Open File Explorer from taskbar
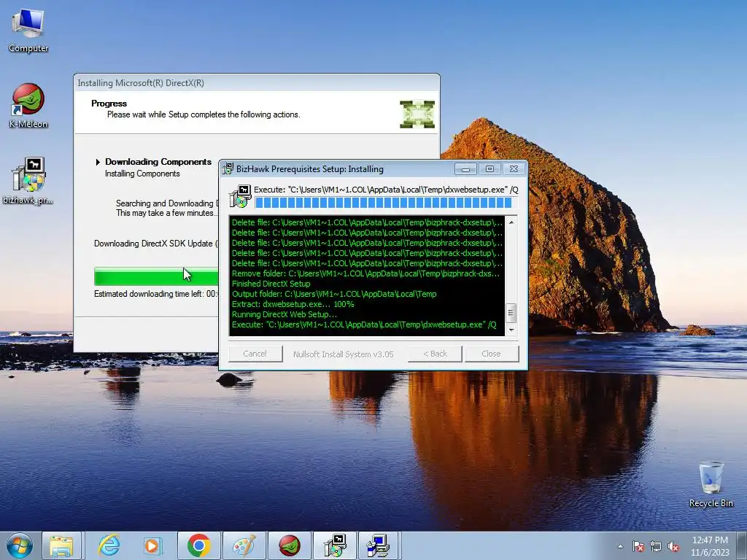The image size is (747, 560). 61,545
